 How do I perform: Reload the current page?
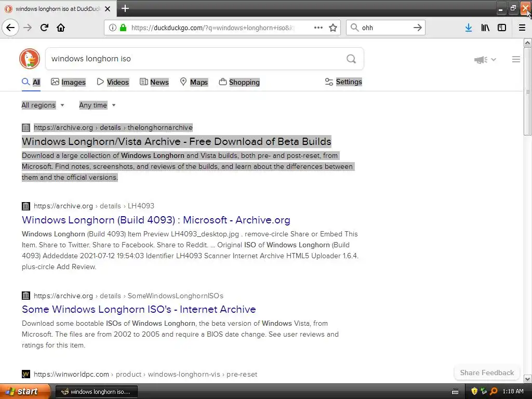pos(44,28)
